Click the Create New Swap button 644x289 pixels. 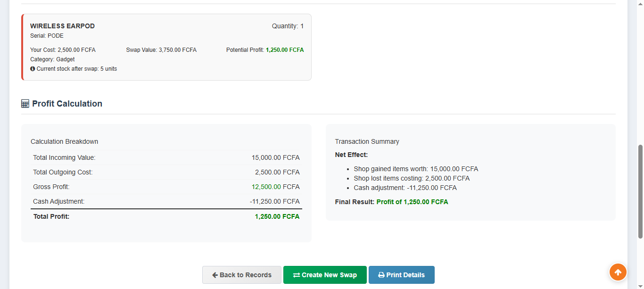pos(325,274)
